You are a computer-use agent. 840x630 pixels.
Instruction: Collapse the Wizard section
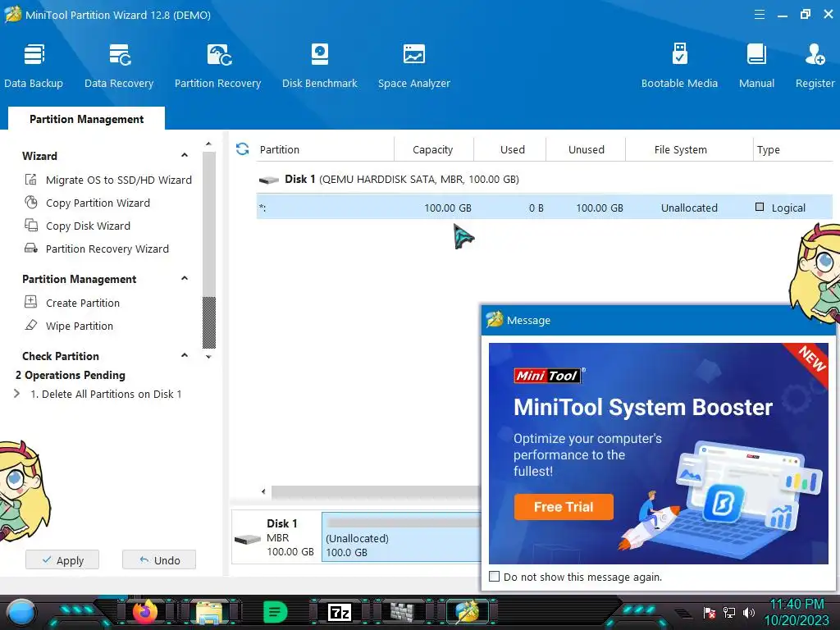pyautogui.click(x=185, y=155)
